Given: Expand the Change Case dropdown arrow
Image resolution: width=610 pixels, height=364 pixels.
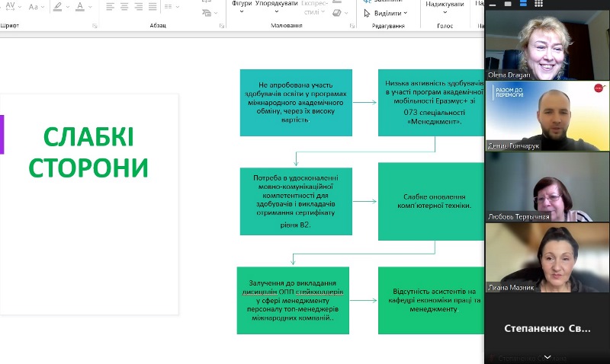Looking at the screenshot, I should (x=43, y=7).
